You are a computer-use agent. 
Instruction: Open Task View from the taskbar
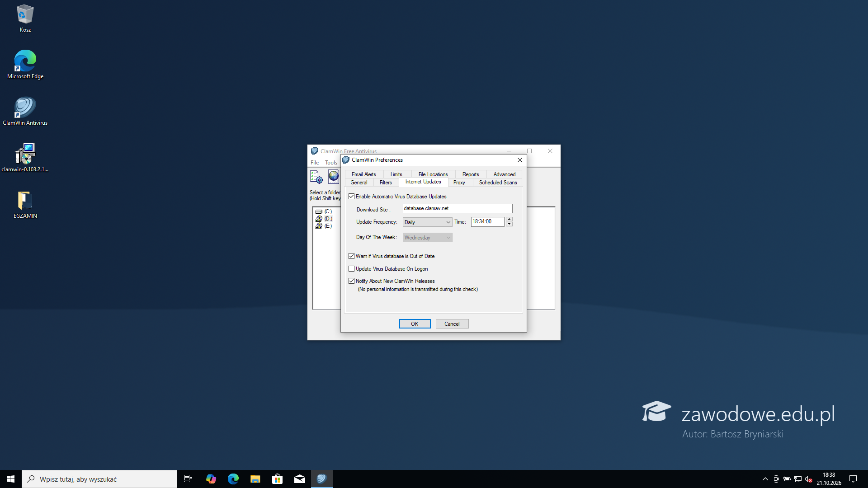pos(188,479)
